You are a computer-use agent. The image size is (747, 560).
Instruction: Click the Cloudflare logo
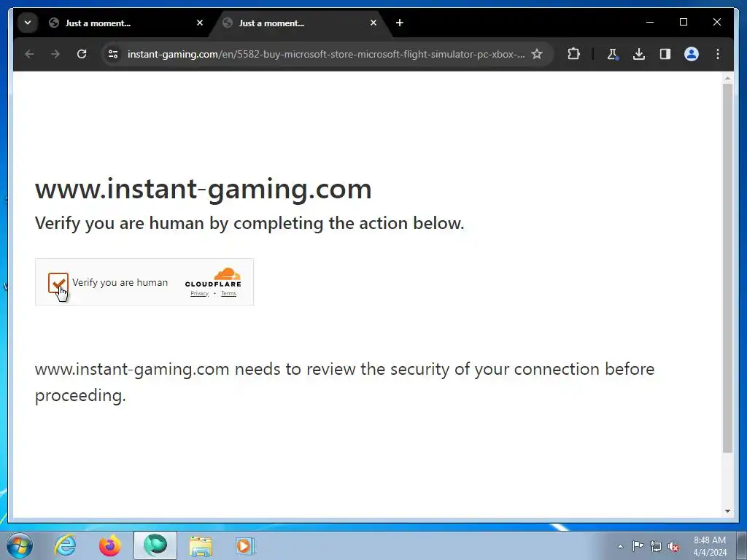point(213,278)
